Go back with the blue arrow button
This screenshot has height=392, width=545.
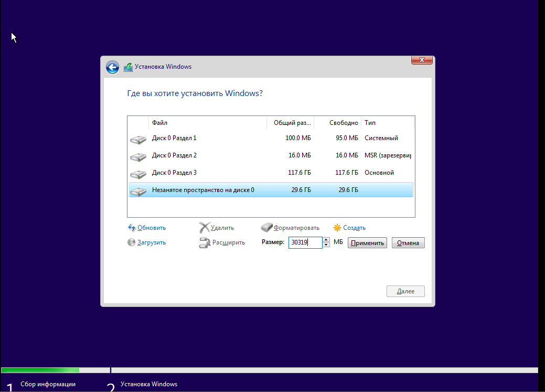click(x=112, y=67)
